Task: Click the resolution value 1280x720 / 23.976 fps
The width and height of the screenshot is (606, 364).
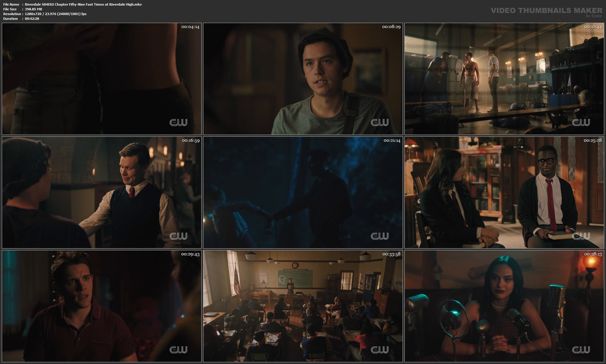Action: coord(56,14)
